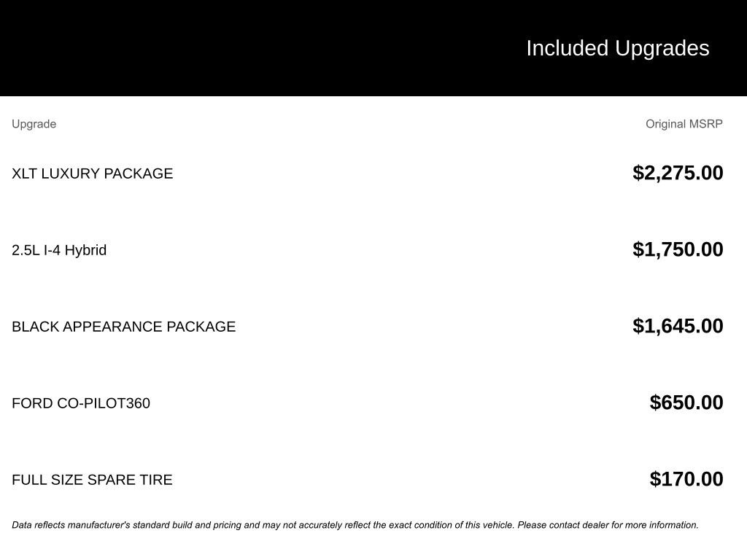Select the $650.00 price

tap(686, 402)
